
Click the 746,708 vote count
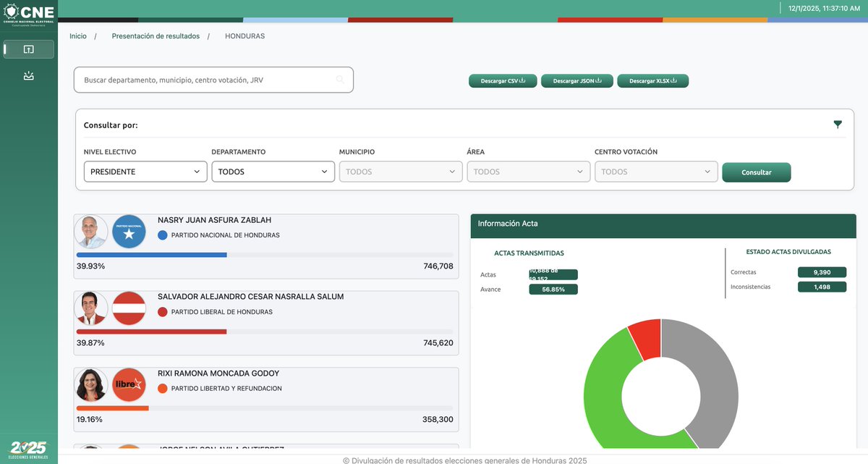pos(438,266)
